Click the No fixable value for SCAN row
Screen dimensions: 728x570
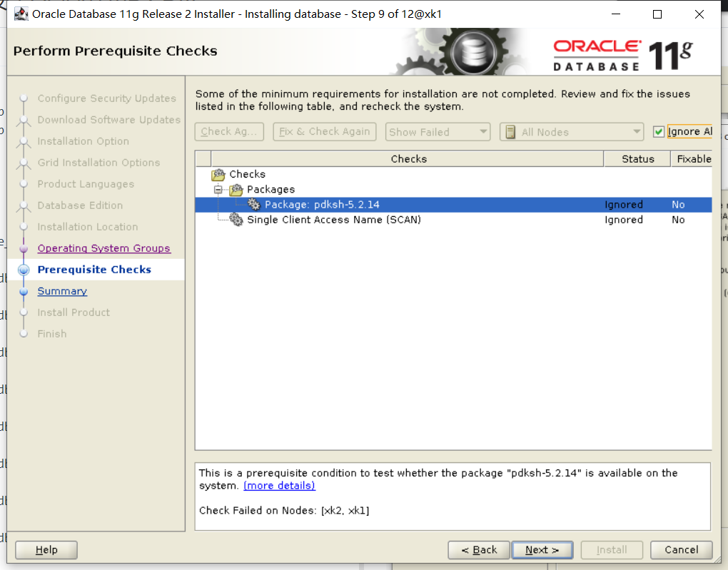(x=678, y=220)
